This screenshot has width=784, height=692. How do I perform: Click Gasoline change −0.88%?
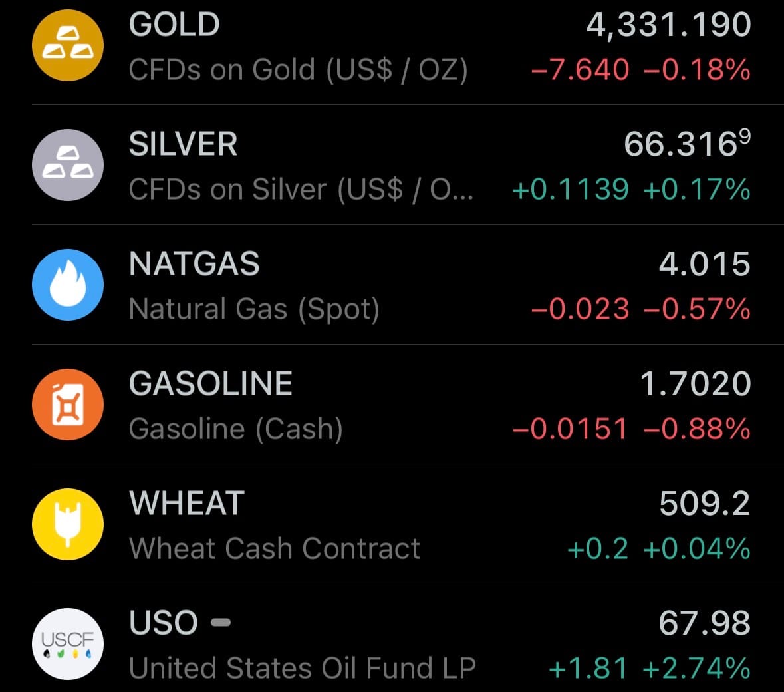[x=697, y=429]
